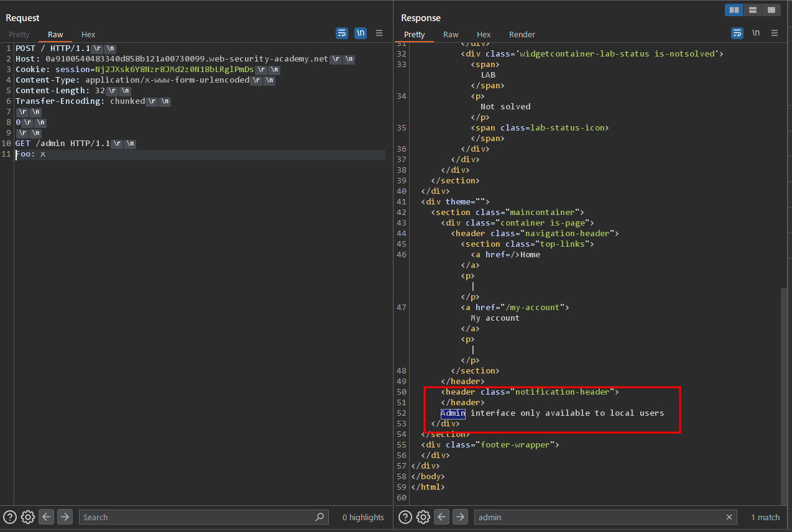The height and width of the screenshot is (532, 792).
Task: Open help icon under Response panel
Action: 405,517
